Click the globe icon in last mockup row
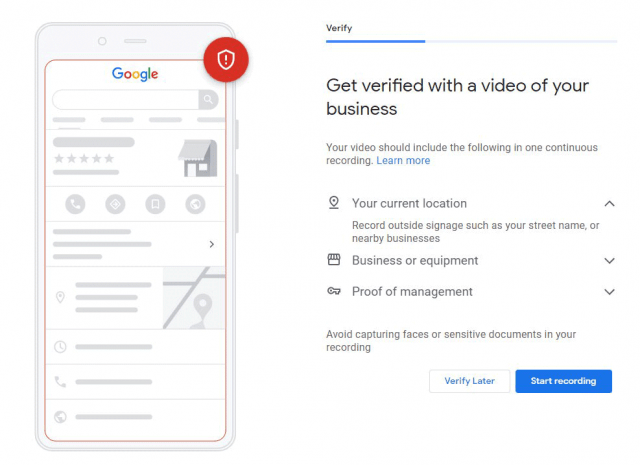Viewport: 640px width, 465px height. click(x=60, y=417)
